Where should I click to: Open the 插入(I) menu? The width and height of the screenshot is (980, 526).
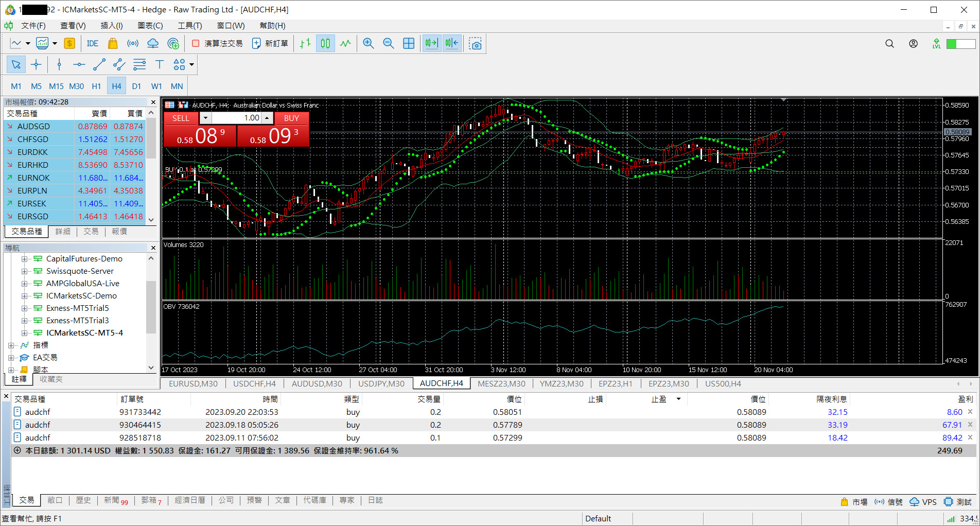click(x=112, y=26)
